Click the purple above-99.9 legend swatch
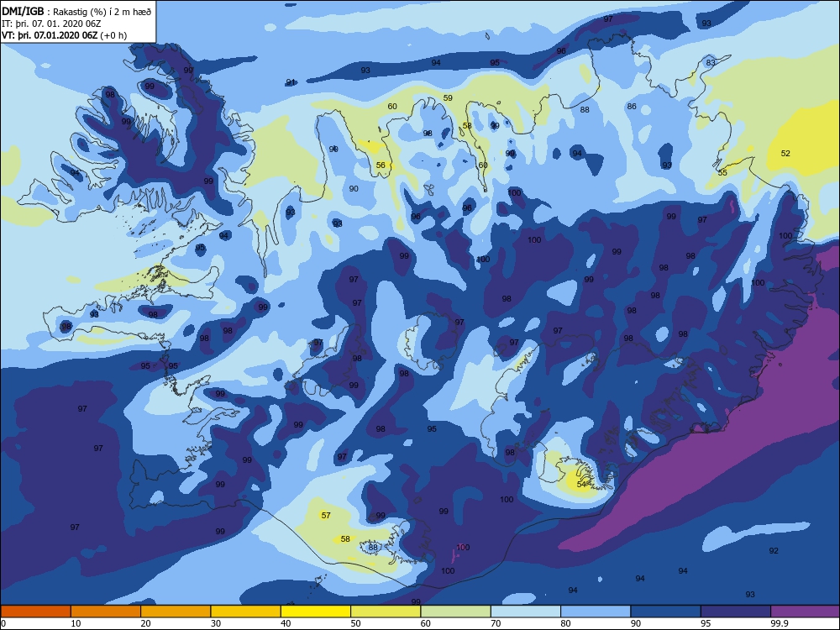This screenshot has width=840, height=630. (806, 612)
